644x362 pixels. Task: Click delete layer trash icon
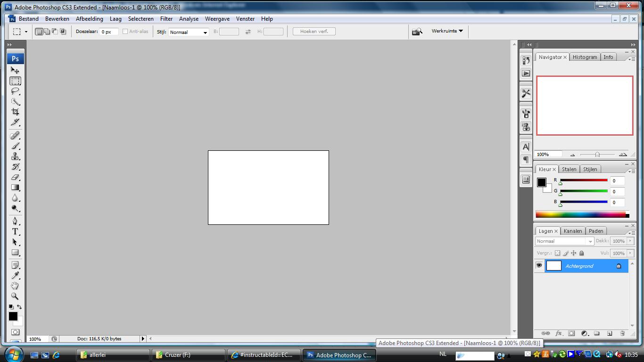click(x=622, y=333)
